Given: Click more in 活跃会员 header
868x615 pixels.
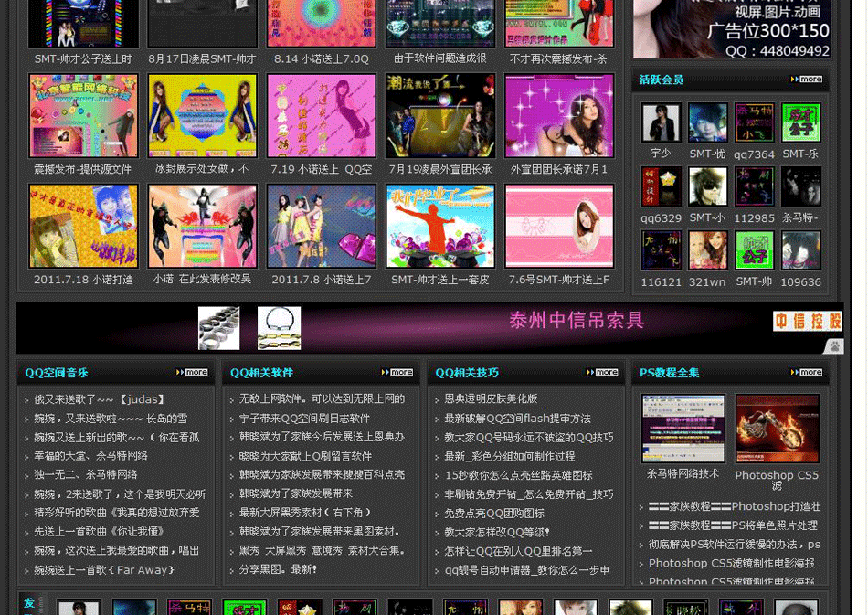Looking at the screenshot, I should click(807, 80).
